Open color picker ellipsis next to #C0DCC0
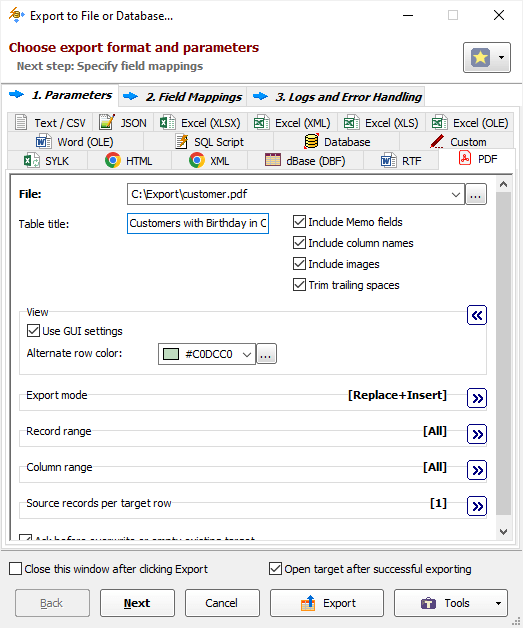 [266, 354]
